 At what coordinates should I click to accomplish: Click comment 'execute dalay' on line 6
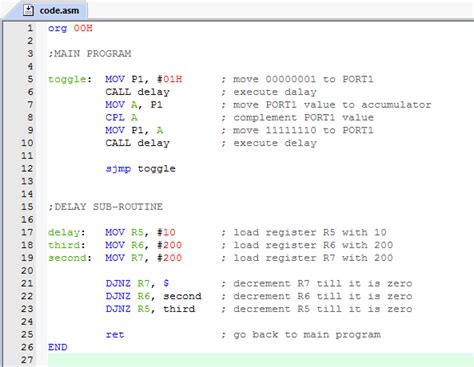(x=275, y=92)
